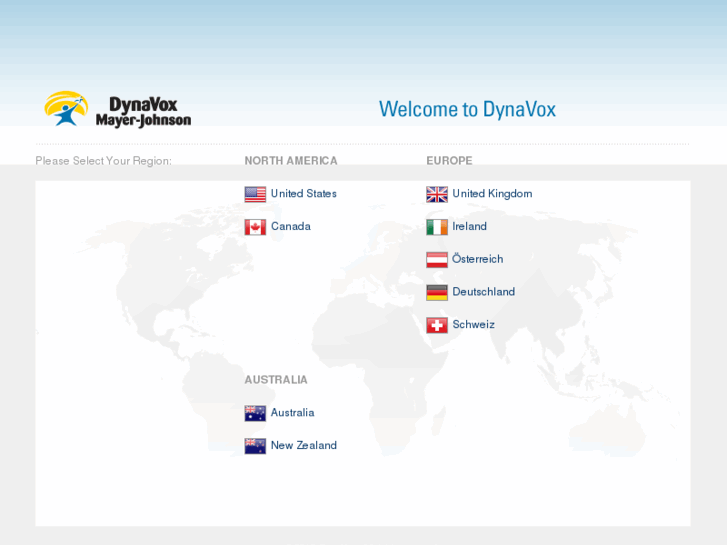Choose the Canada region link
727x545 pixels.
coord(291,226)
